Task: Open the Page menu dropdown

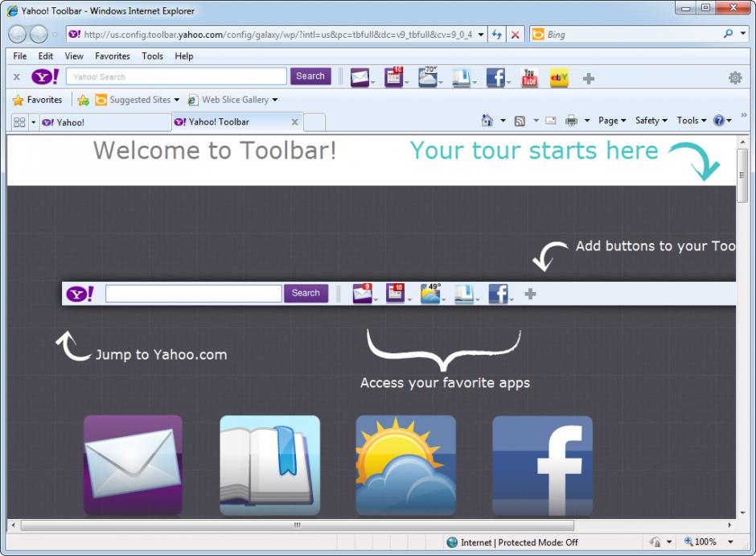Action: (612, 121)
